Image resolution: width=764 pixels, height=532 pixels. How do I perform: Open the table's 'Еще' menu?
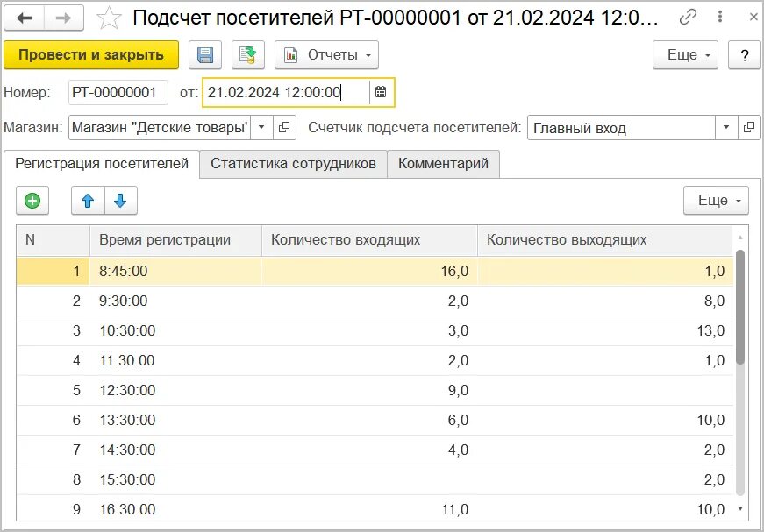pos(716,201)
